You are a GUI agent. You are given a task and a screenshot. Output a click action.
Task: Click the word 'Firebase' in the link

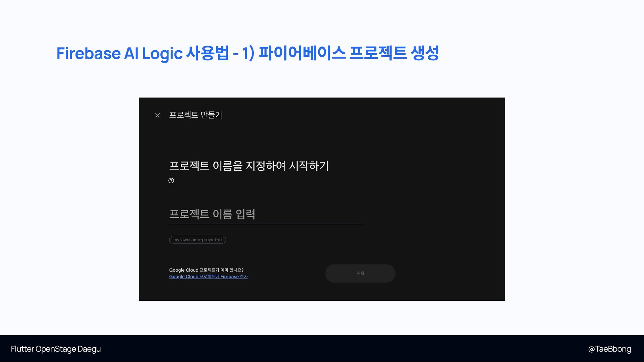pos(229,277)
